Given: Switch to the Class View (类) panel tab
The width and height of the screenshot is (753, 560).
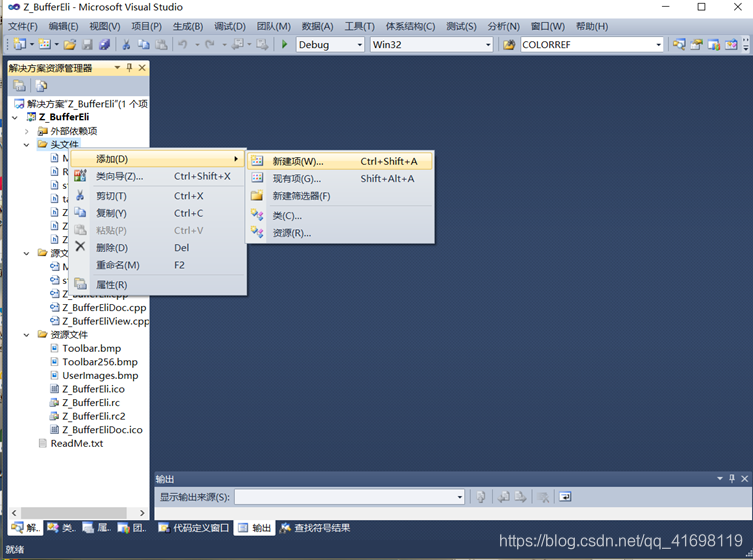Looking at the screenshot, I should coord(61,528).
